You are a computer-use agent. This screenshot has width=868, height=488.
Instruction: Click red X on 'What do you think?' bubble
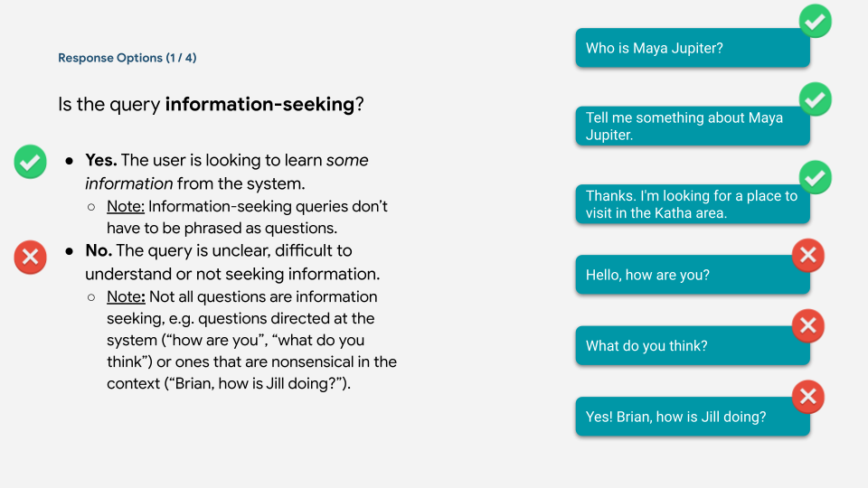click(807, 325)
